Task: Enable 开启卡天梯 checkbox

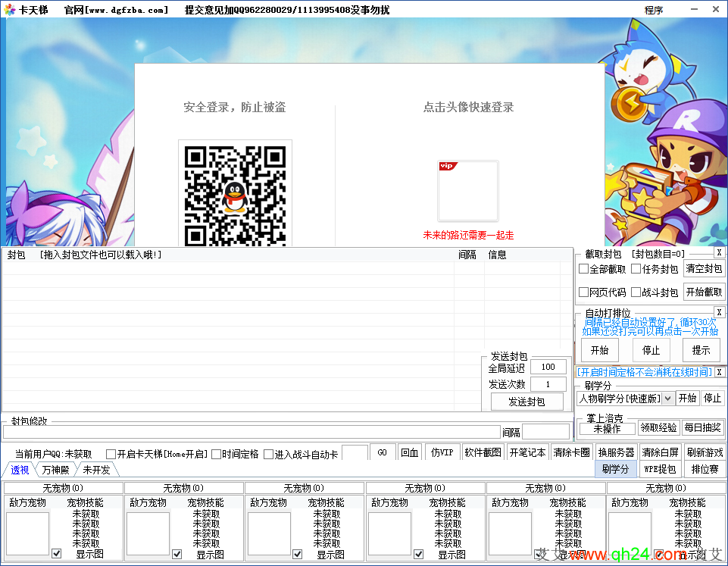Action: click(111, 455)
